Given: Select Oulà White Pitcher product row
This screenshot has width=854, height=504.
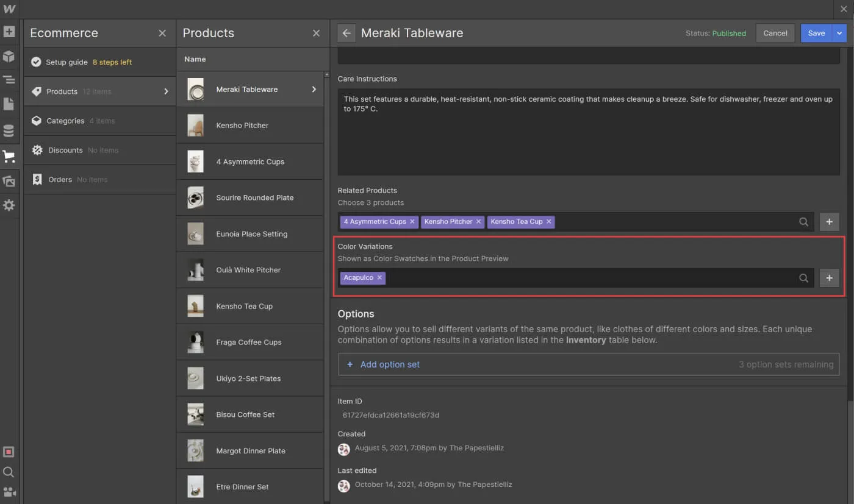Looking at the screenshot, I should [x=250, y=270].
